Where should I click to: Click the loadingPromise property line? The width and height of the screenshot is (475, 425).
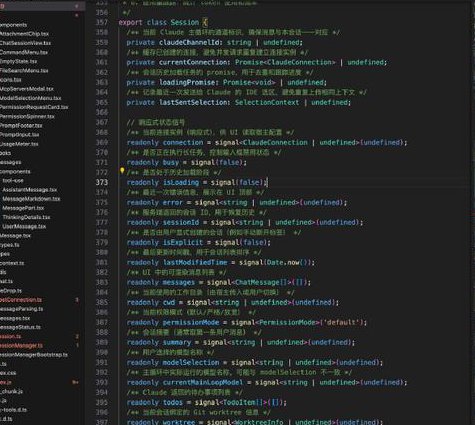[x=226, y=82]
